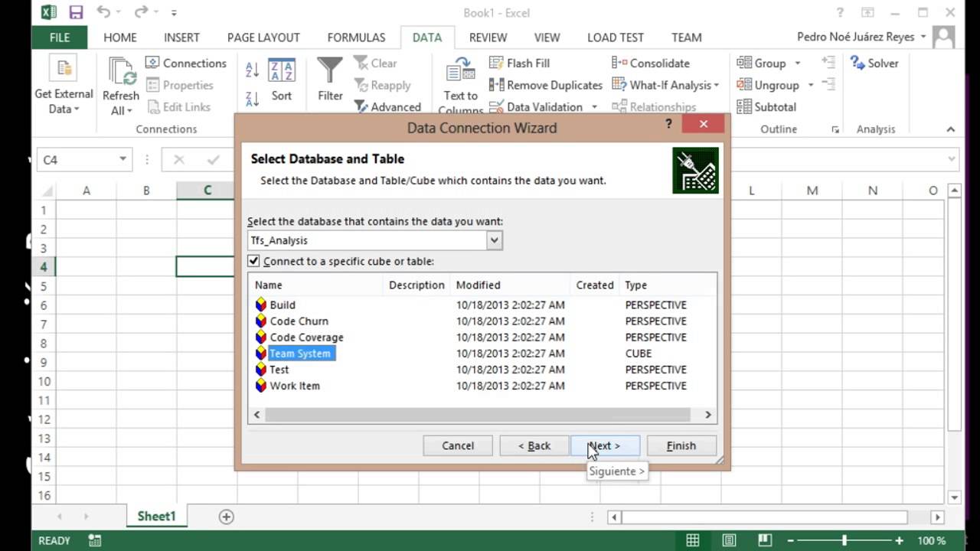Click the Flash Fill icon

tap(495, 63)
